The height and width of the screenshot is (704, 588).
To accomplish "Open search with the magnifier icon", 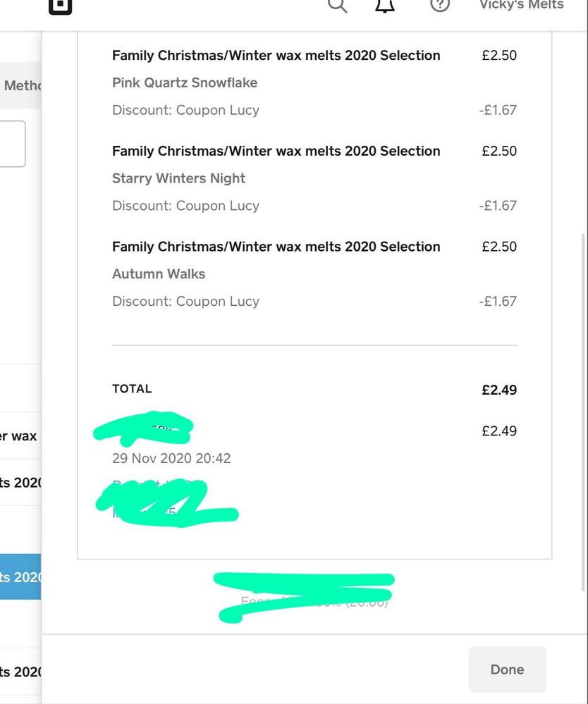I will pyautogui.click(x=337, y=6).
